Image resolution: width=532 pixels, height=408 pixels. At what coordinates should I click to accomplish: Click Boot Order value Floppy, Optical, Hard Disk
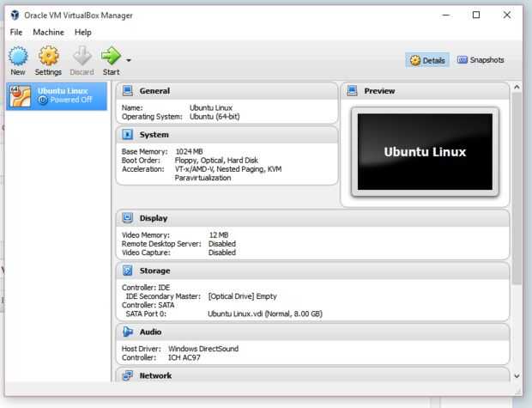[x=216, y=161]
